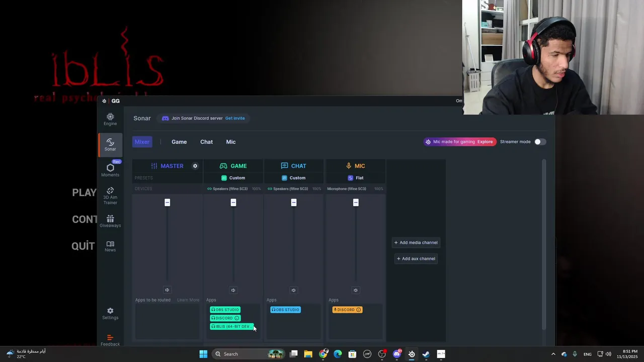
Task: Click the Chat volume slider handle
Action: click(x=294, y=203)
